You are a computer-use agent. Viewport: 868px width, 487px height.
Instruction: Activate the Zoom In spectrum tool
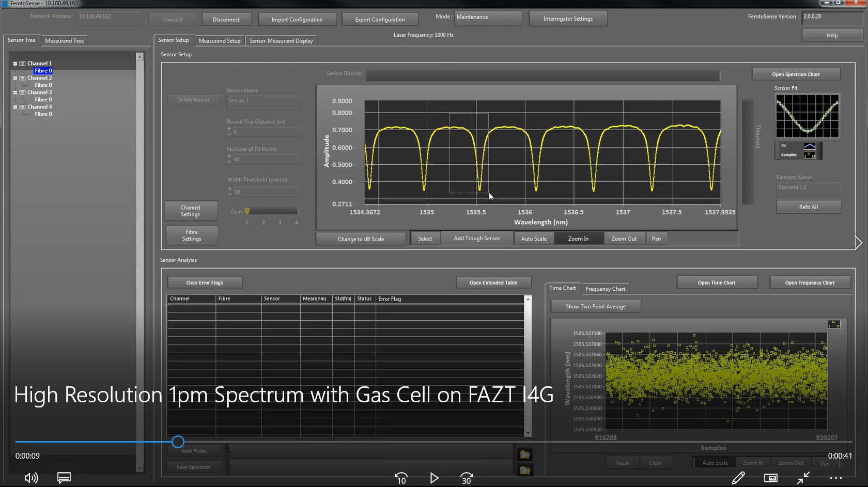point(578,239)
